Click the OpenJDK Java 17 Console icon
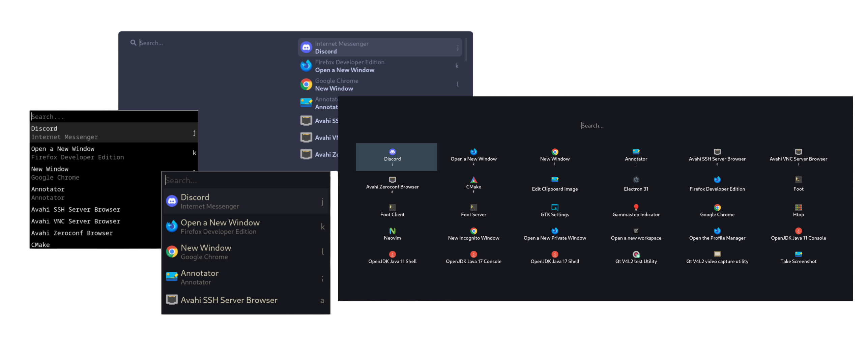The width and height of the screenshot is (868, 361). click(473, 254)
